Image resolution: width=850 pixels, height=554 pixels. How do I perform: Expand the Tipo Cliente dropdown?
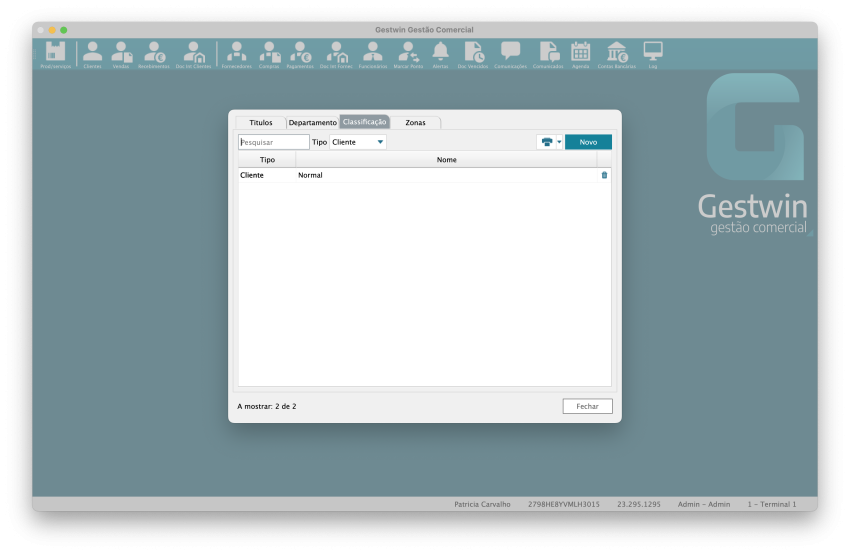coord(380,142)
